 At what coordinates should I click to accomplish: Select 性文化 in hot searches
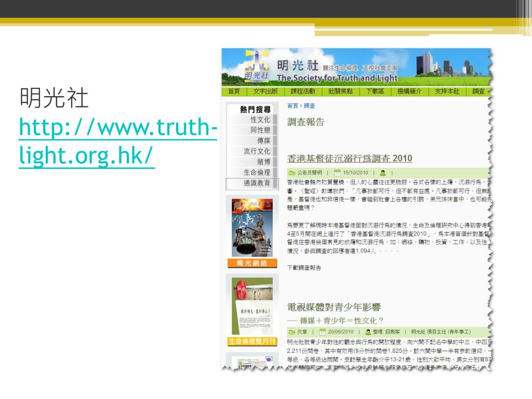click(x=260, y=119)
